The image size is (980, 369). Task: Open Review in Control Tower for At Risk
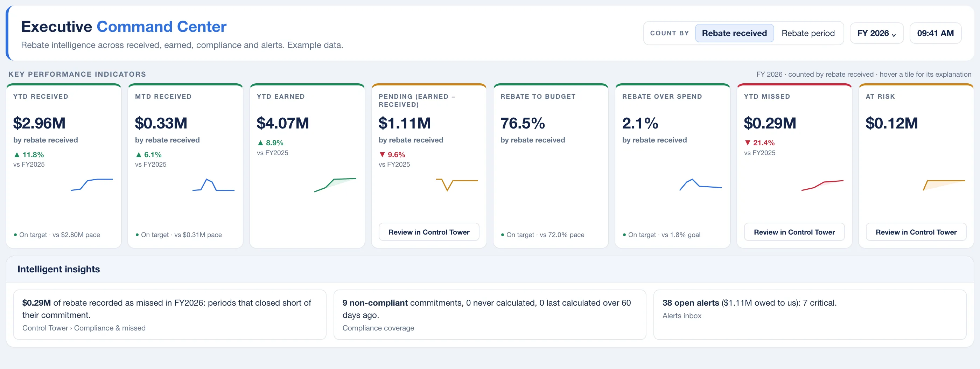coord(916,232)
